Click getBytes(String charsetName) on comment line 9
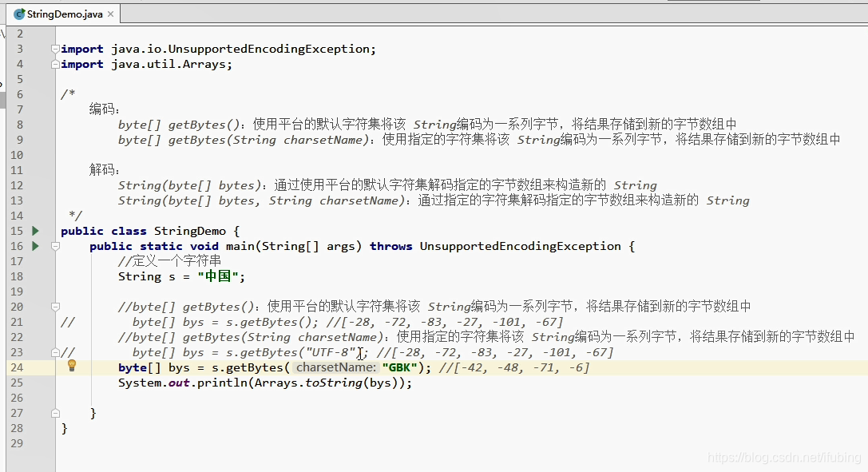 [x=268, y=140]
